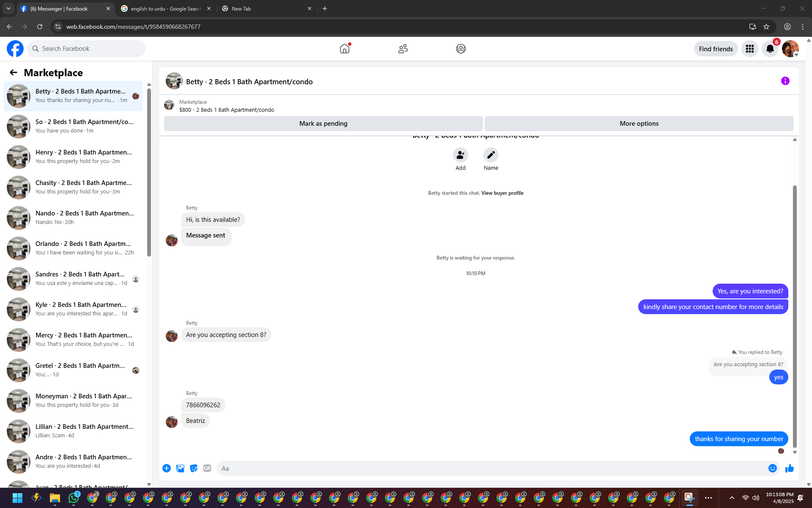Screen dimensions: 812x508
Task: Click the Aa message input field
Action: 491,468
